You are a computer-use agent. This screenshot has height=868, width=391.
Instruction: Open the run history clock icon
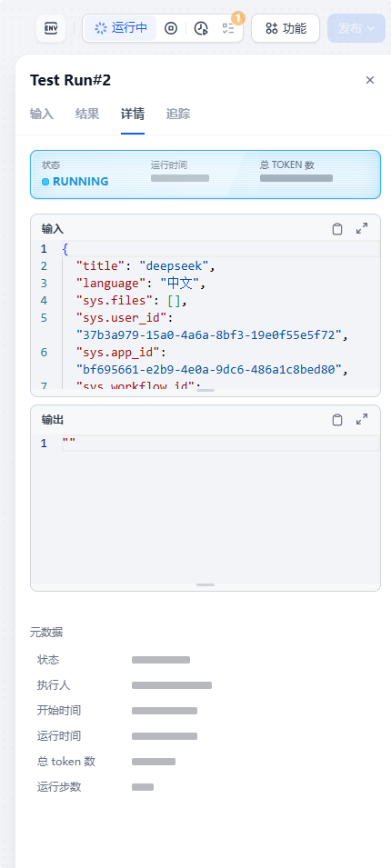(x=202, y=28)
